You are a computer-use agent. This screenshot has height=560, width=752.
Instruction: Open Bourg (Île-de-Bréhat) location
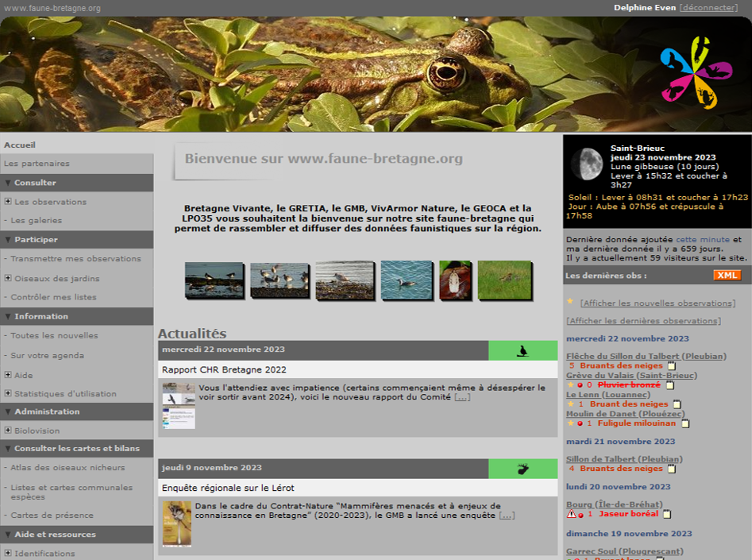pyautogui.click(x=615, y=504)
